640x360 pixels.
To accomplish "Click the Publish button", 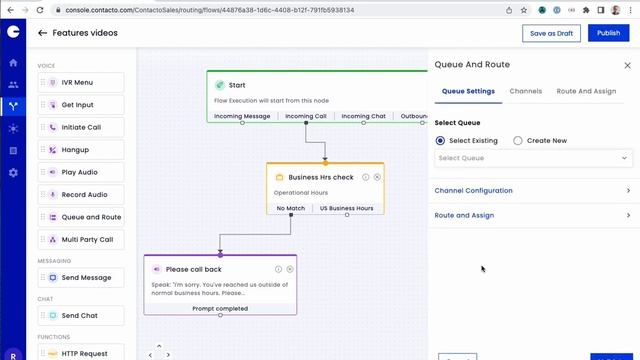I will [x=608, y=33].
